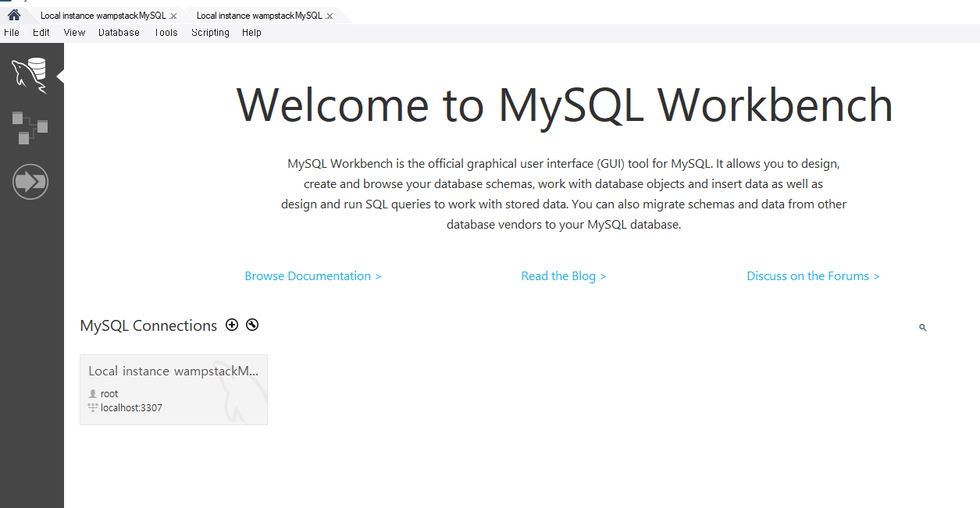Open the Browse Documentation link

[312, 275]
